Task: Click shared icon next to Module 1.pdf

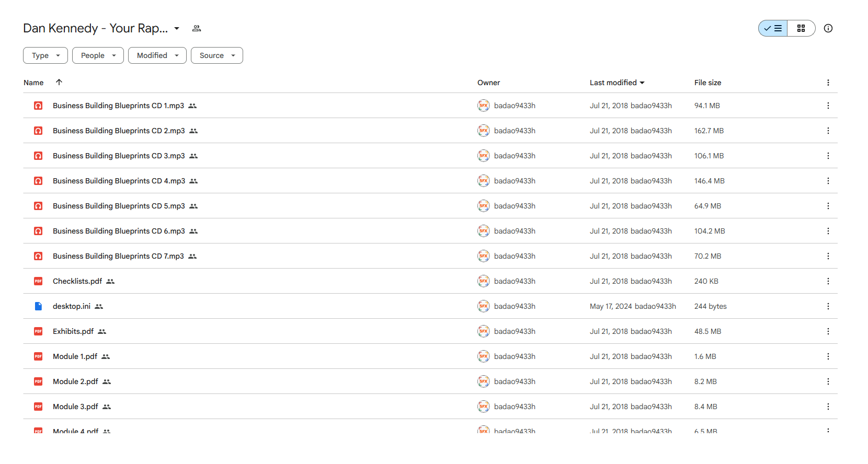Action: click(x=106, y=356)
